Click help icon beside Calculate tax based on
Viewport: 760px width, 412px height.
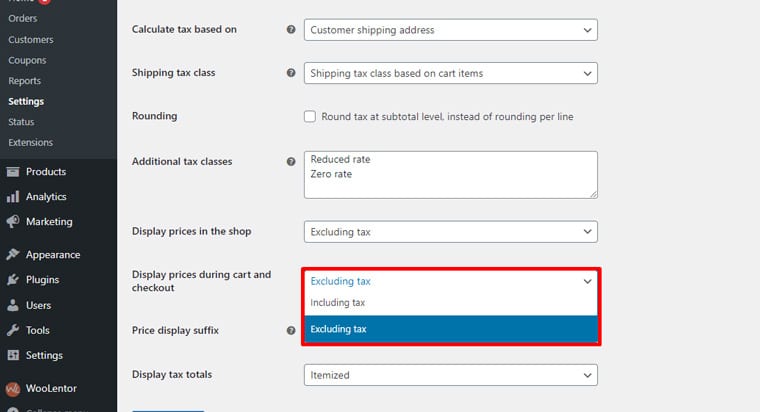[x=291, y=30]
